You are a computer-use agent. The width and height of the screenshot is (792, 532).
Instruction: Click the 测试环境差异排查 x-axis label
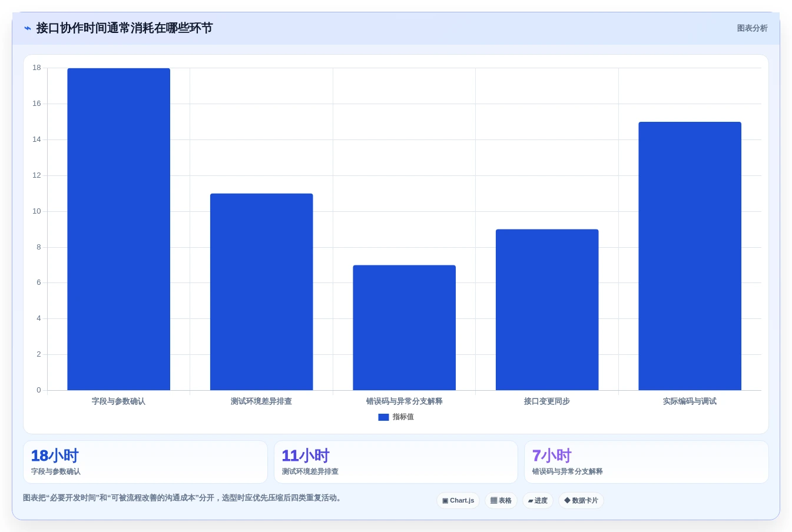point(261,401)
